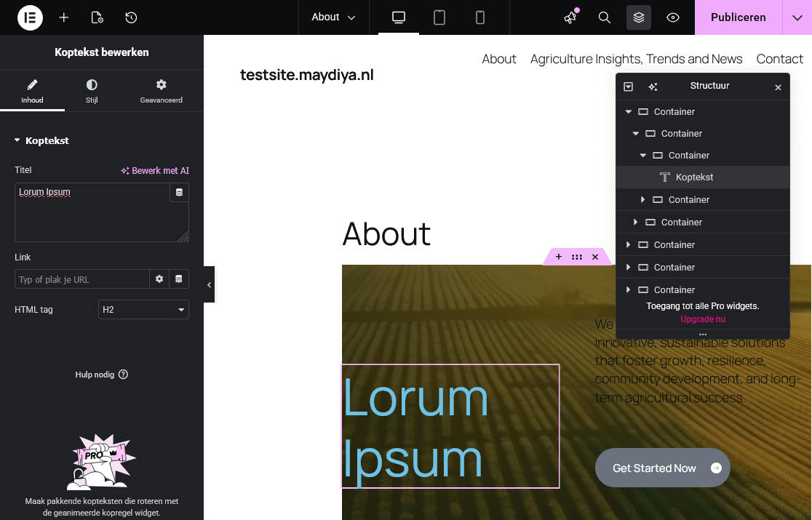Image resolution: width=812 pixels, height=520 pixels.
Task: Toggle the Structure layers panel icon
Action: [x=639, y=17]
